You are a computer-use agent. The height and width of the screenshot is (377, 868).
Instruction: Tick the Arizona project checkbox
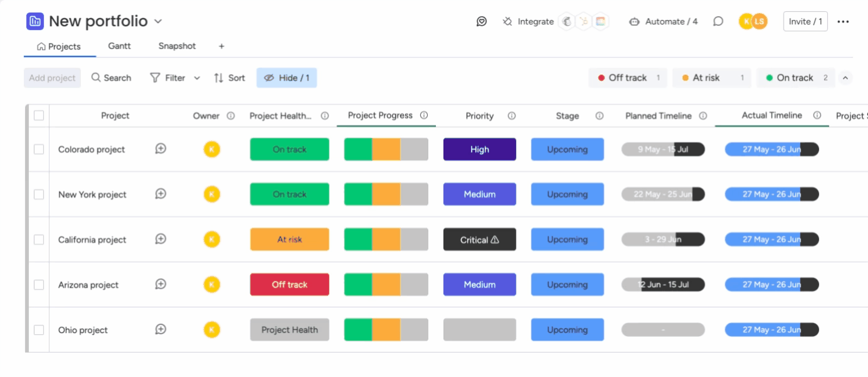point(39,285)
